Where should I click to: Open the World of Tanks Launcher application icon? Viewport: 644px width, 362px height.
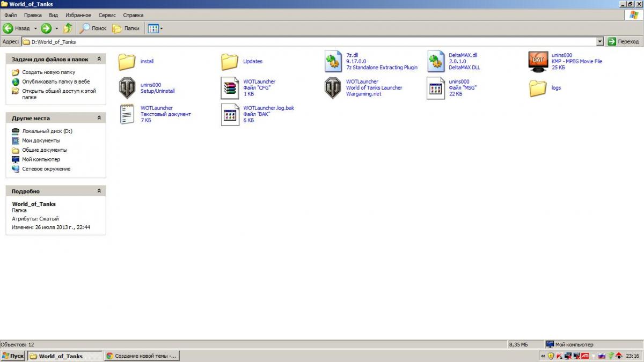click(333, 88)
